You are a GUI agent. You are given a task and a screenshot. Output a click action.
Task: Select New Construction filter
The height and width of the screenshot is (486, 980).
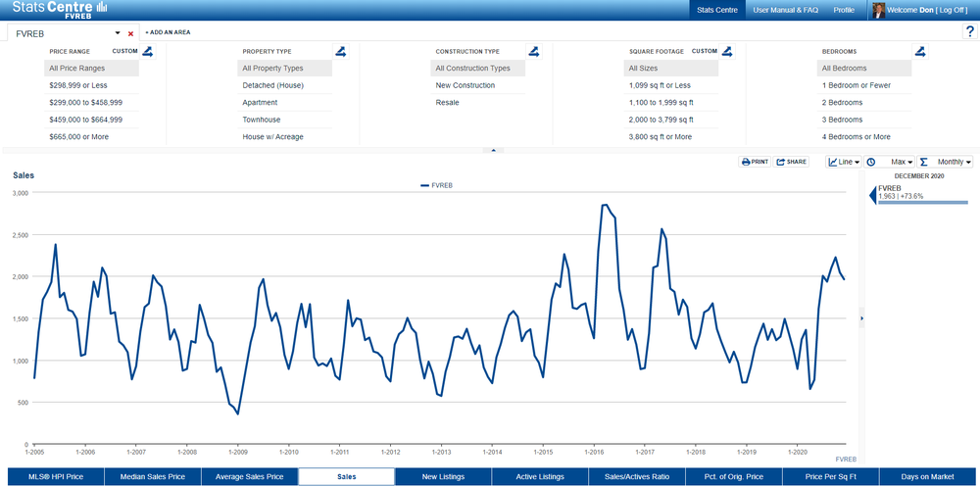478,85
